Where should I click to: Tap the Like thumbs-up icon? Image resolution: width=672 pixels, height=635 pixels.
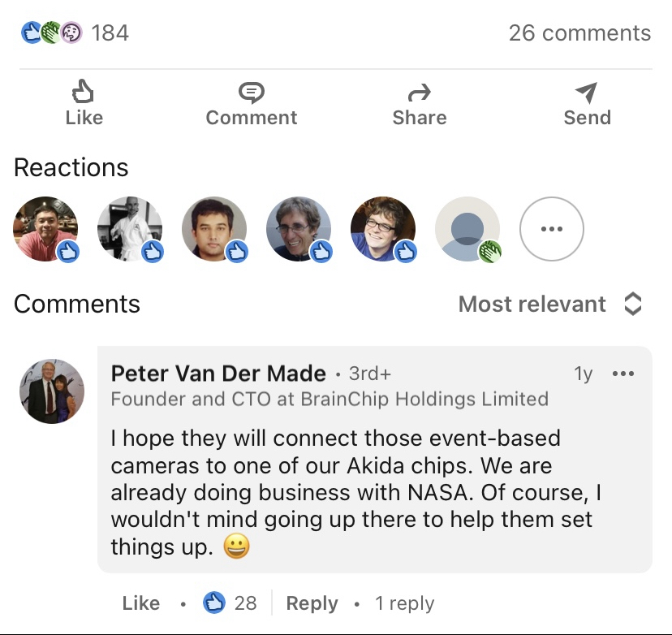[x=84, y=92]
